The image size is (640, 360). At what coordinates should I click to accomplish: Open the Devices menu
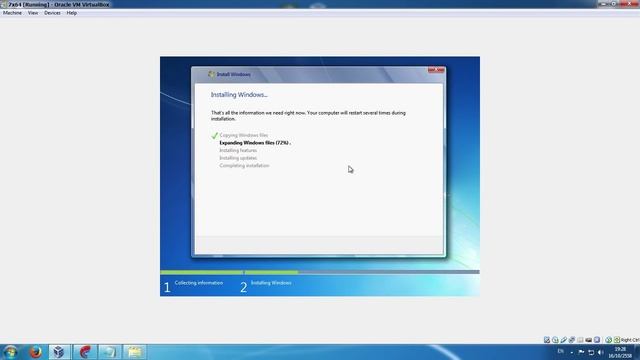pos(52,13)
